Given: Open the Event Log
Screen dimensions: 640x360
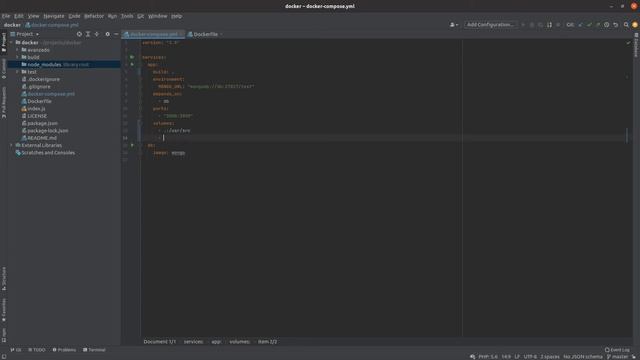Looking at the screenshot, I should 617,350.
